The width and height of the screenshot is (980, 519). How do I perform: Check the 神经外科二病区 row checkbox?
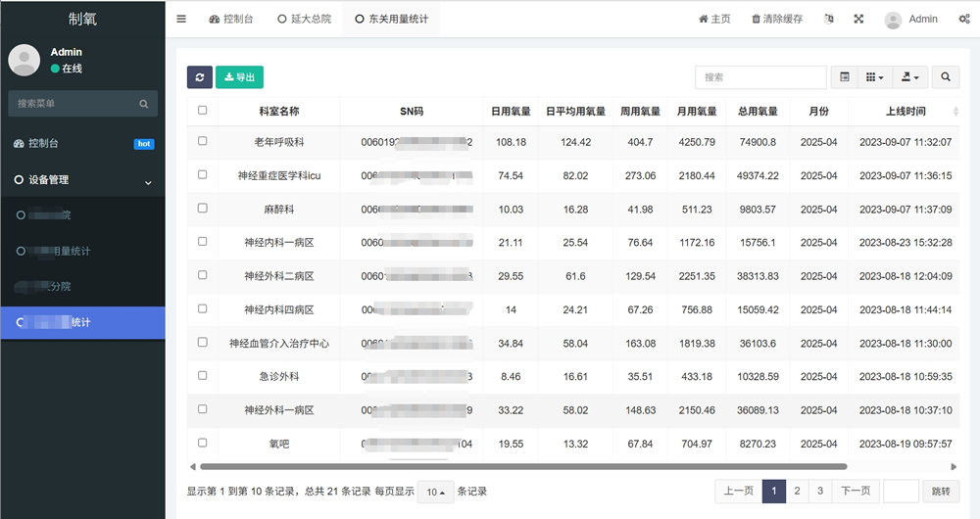coord(202,275)
